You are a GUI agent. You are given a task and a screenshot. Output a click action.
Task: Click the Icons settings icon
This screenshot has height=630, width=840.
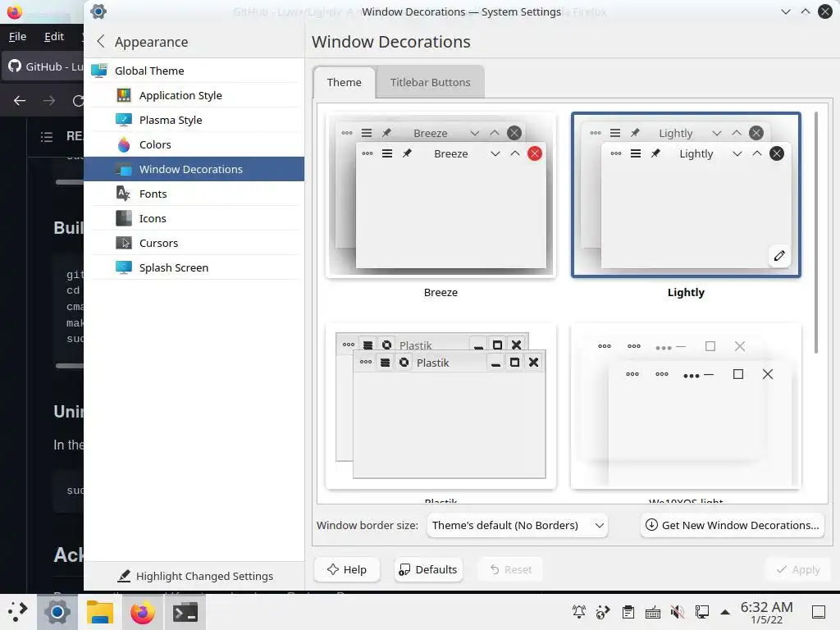pyautogui.click(x=124, y=218)
